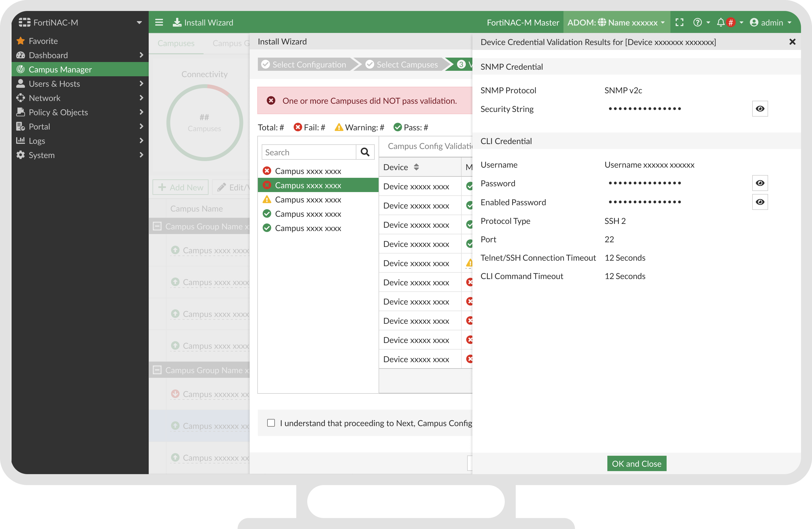Expand the Network menu chevron
Screen dimensions: 812x529
[x=141, y=98]
